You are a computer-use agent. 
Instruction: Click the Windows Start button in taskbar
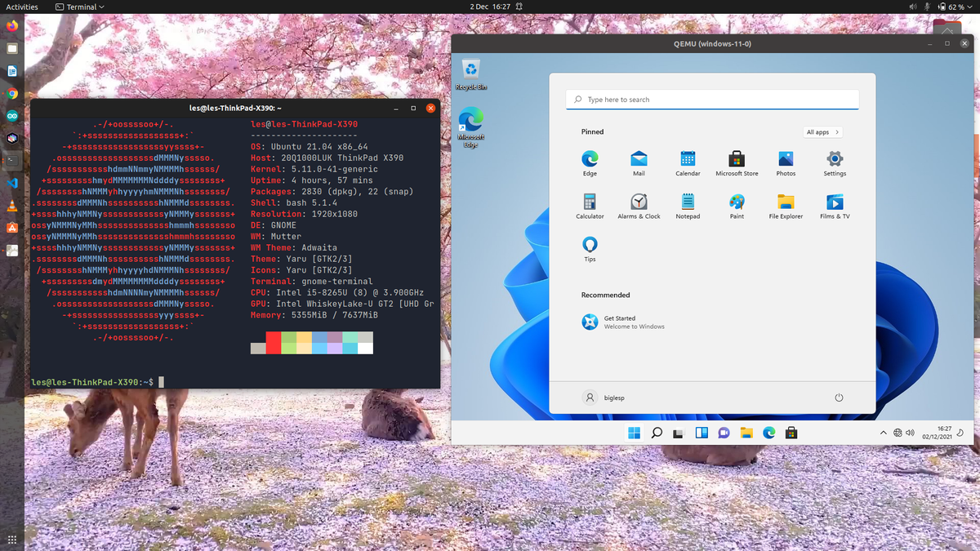point(635,433)
